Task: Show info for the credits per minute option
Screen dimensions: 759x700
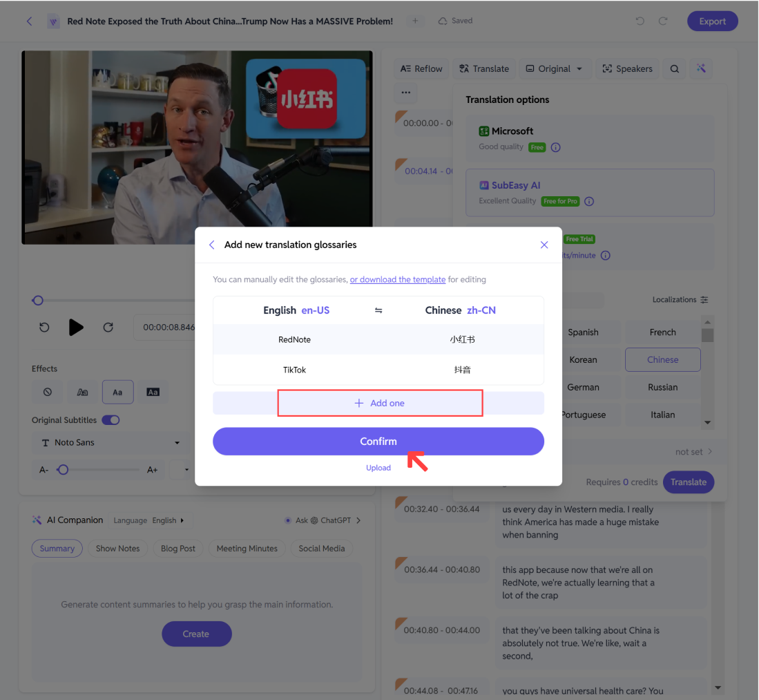Action: click(x=606, y=255)
